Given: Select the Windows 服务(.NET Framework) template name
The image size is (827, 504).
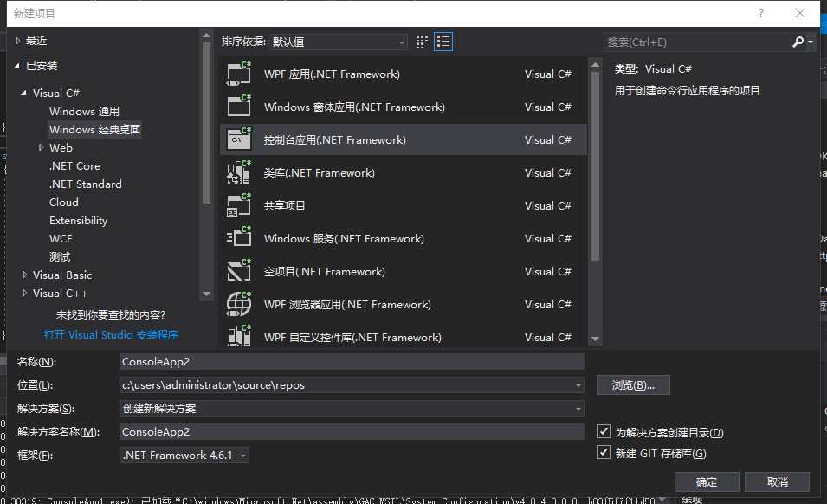Looking at the screenshot, I should coord(344,239).
